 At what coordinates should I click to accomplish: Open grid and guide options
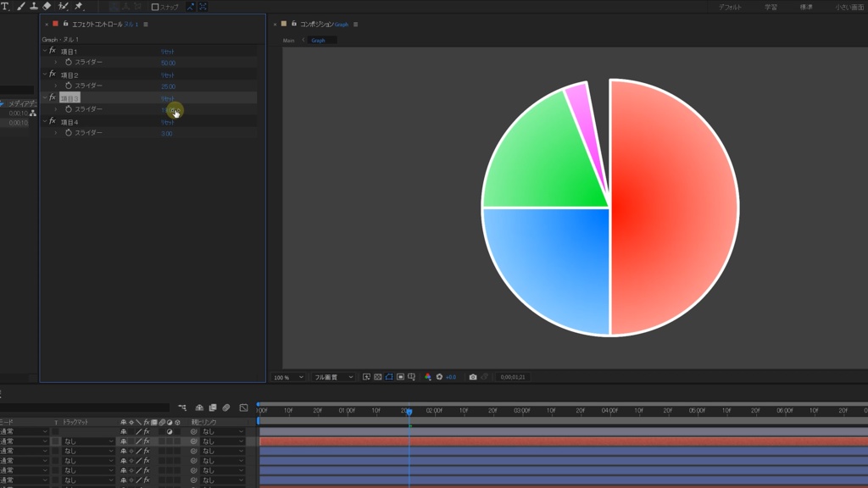[411, 377]
